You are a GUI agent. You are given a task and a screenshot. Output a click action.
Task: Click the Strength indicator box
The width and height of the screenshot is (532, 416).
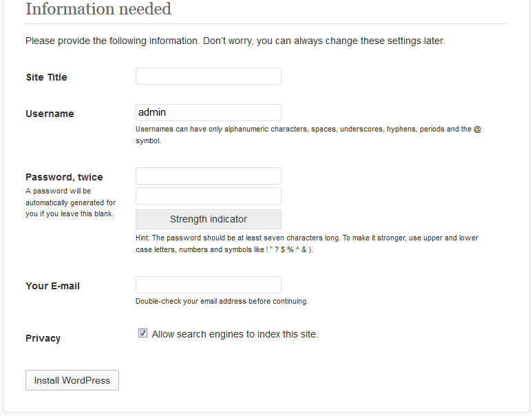(x=208, y=219)
